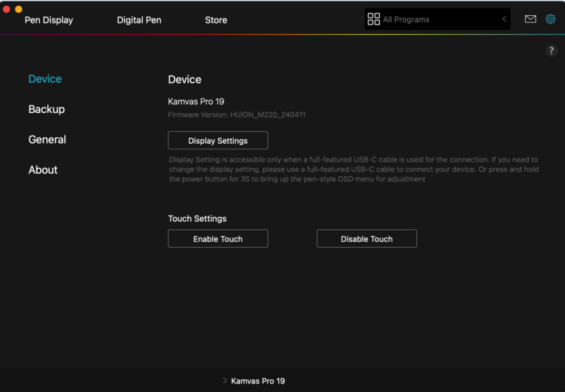The width and height of the screenshot is (565, 392).
Task: Select General in the sidebar
Action: [x=47, y=139]
